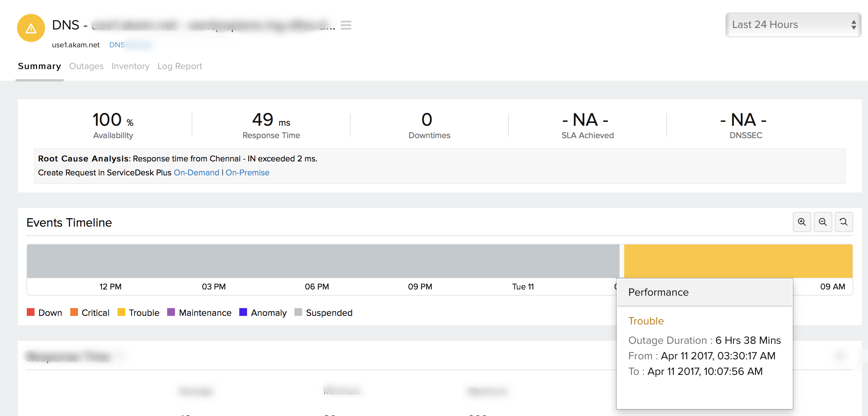Image resolution: width=868 pixels, height=416 pixels.
Task: Open the hamburger menu beside the monitor name
Action: point(346,25)
